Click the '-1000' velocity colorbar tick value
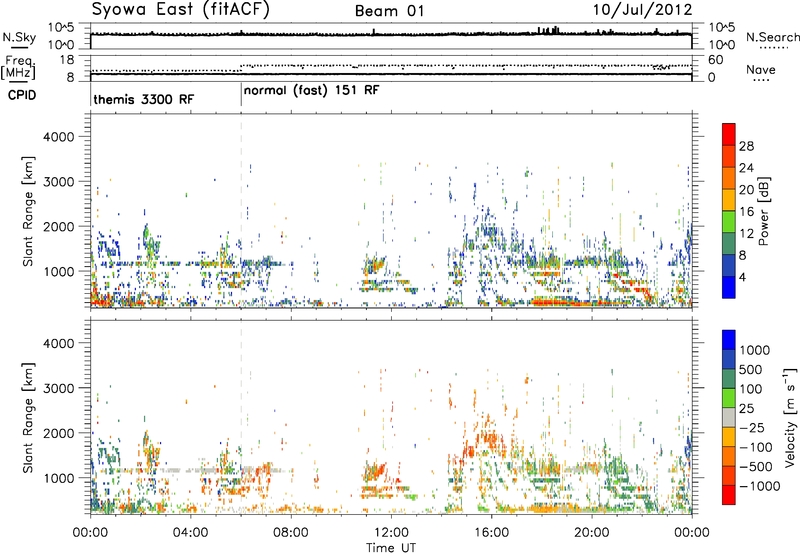Screen dimensions: 800x554 pyautogui.click(x=760, y=486)
